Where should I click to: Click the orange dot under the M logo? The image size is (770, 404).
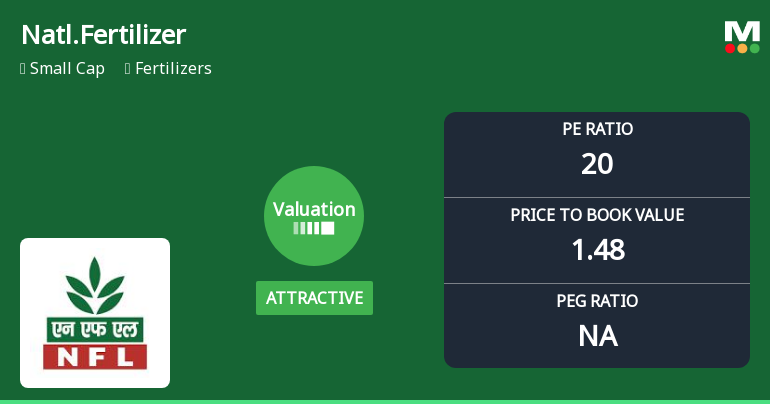pos(742,48)
